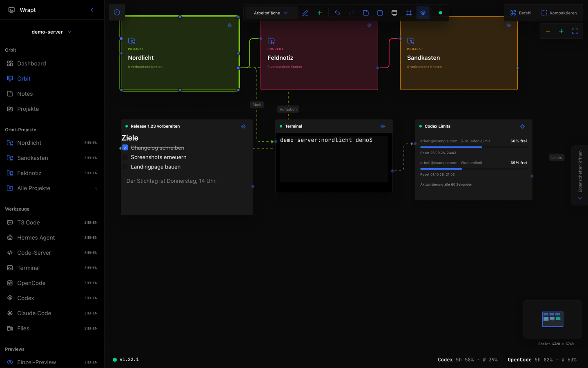Click the v1.22.1 version status entry
Image resolution: width=588 pixels, height=368 pixels.
(126, 359)
